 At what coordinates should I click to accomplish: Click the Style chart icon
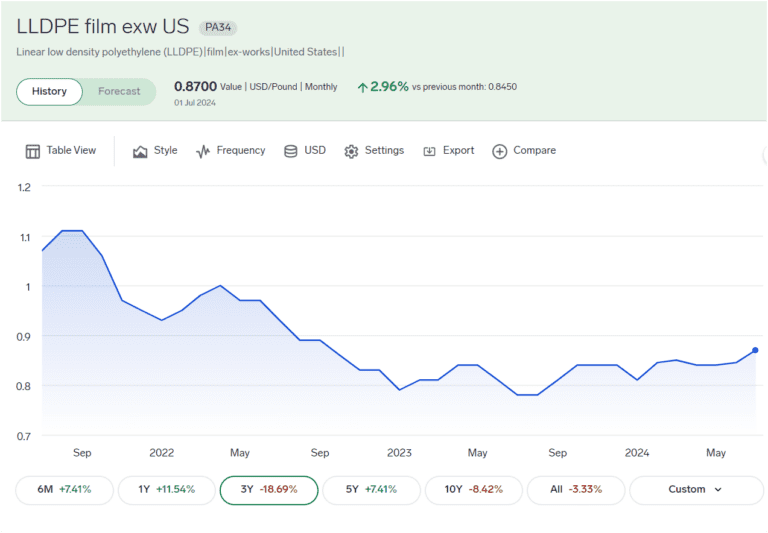140,151
